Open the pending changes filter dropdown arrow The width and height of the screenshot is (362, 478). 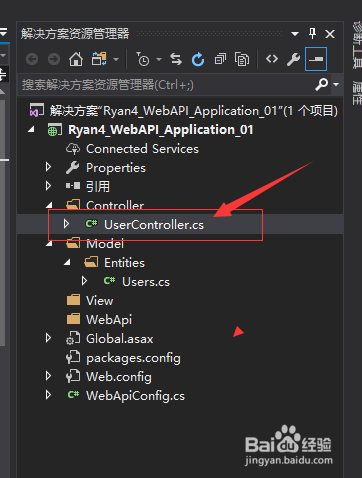[159, 60]
